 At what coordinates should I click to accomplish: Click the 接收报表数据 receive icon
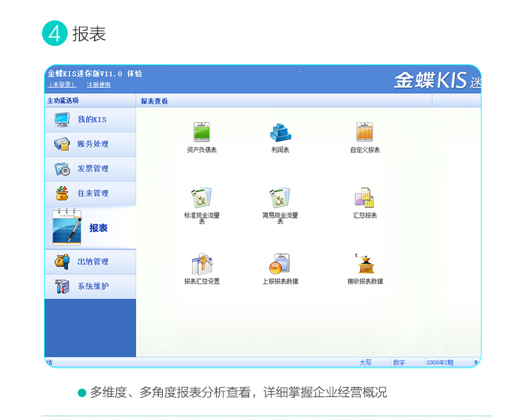click(365, 264)
